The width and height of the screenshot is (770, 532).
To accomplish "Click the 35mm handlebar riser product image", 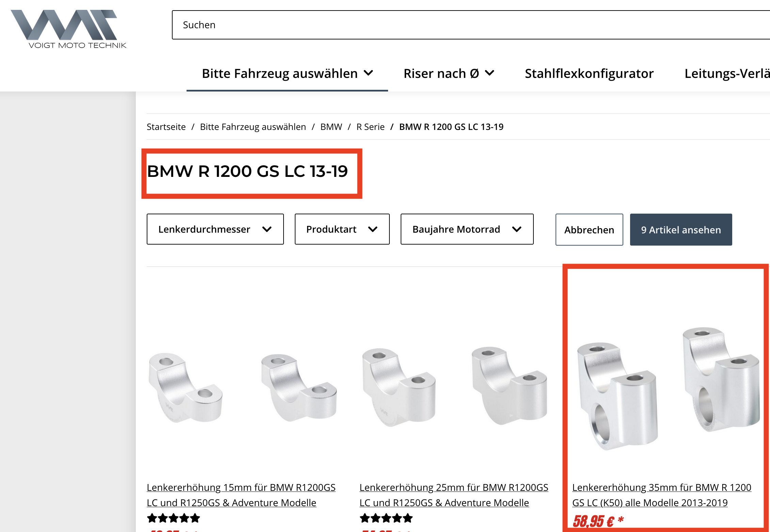I will (x=668, y=388).
